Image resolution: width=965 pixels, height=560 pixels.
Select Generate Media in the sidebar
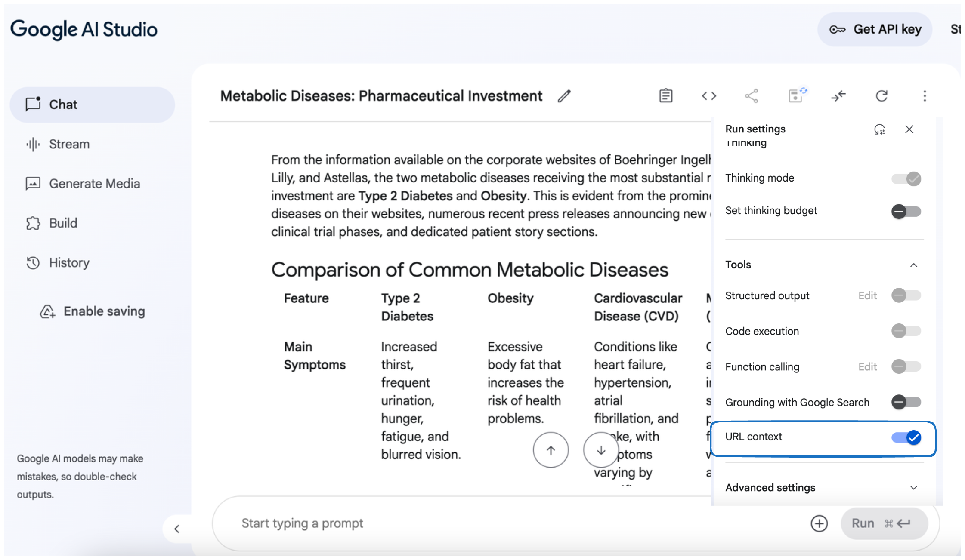[x=94, y=184]
